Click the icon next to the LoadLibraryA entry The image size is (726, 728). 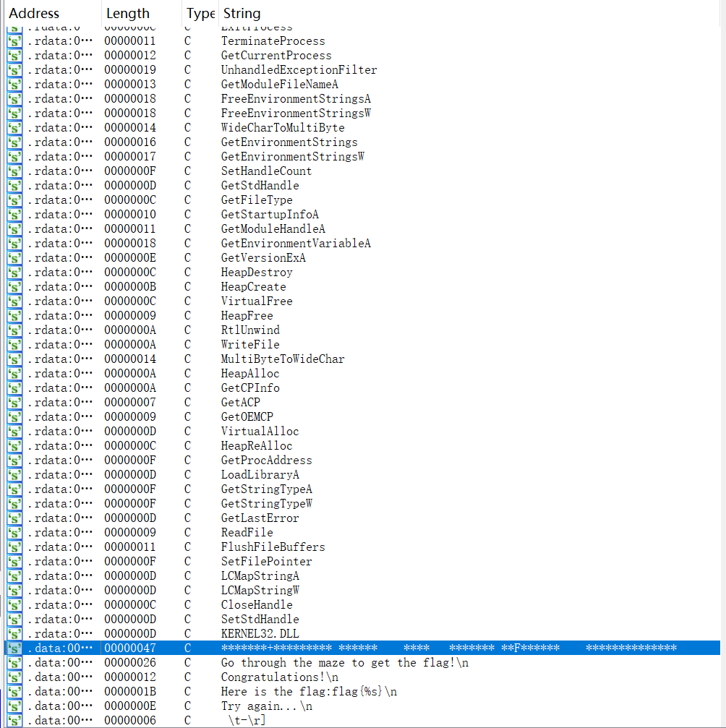point(14,475)
